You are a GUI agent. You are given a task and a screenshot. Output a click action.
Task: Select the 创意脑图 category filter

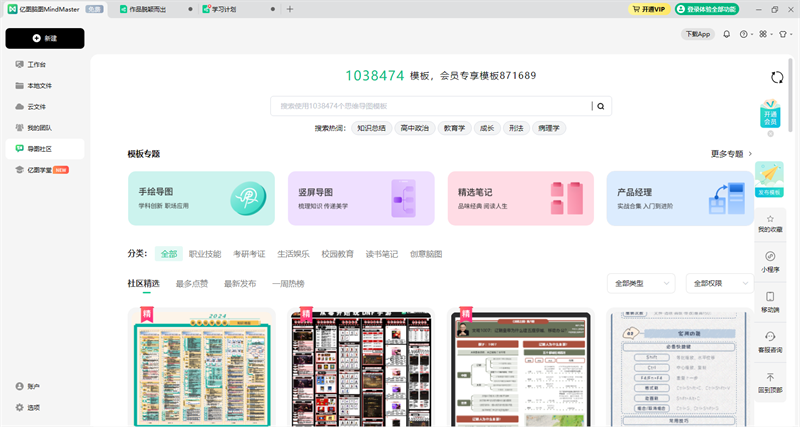426,254
